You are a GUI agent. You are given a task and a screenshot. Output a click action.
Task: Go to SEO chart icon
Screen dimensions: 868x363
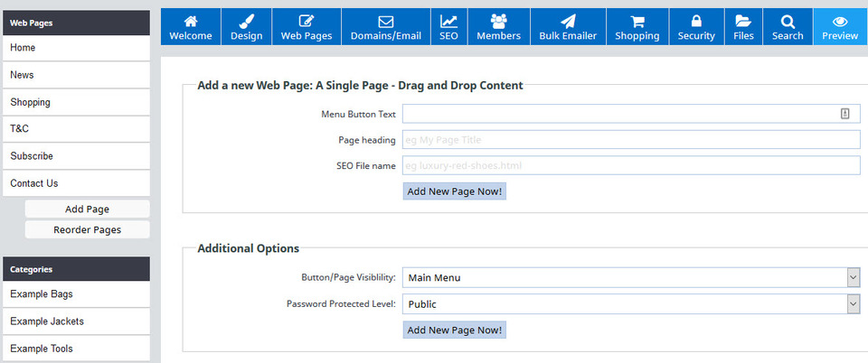[x=448, y=22]
